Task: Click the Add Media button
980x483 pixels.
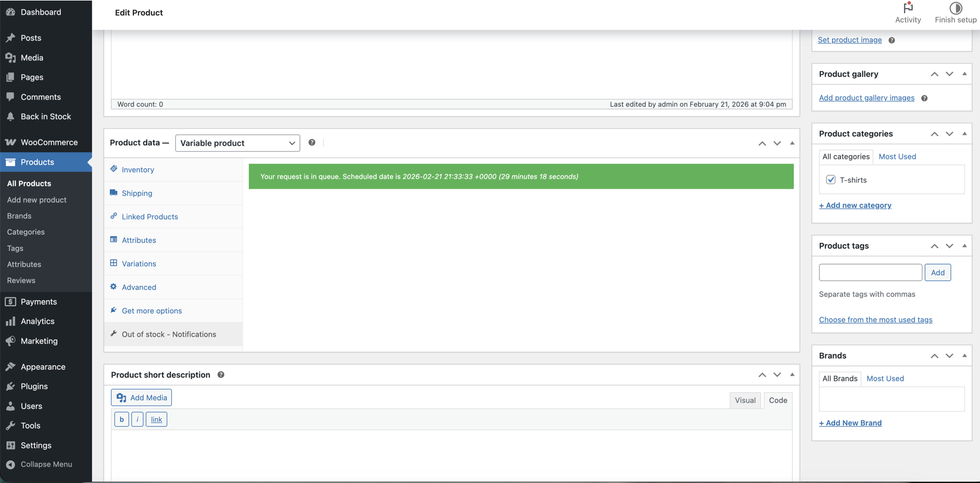Action: point(141,397)
